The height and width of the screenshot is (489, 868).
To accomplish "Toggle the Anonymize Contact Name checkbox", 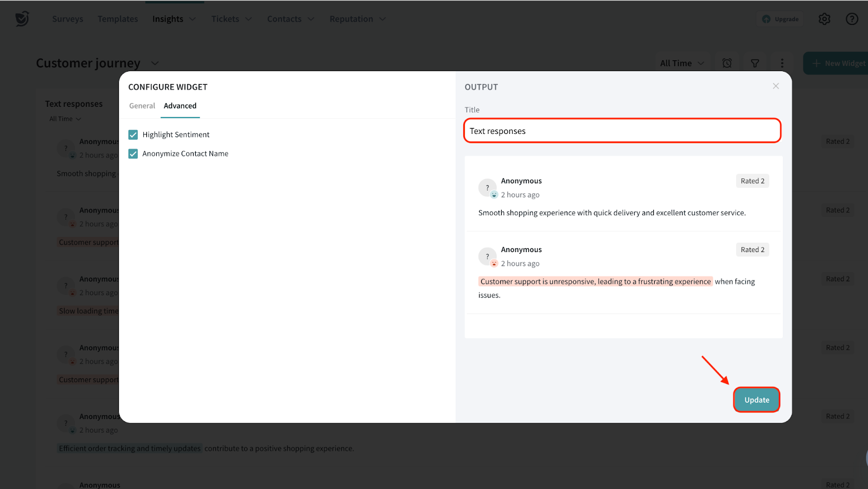I will pos(133,154).
